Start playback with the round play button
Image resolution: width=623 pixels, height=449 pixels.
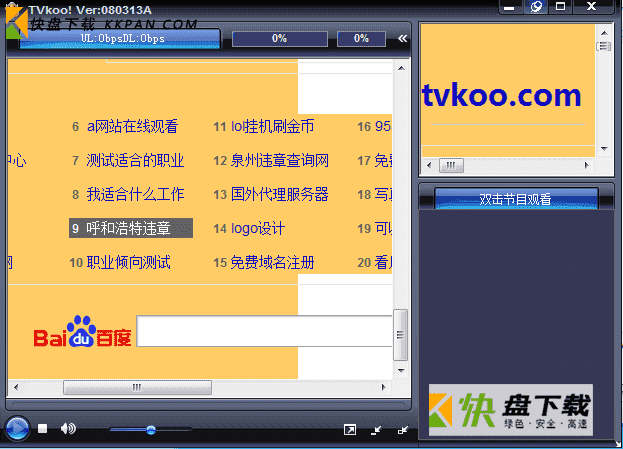[17, 429]
